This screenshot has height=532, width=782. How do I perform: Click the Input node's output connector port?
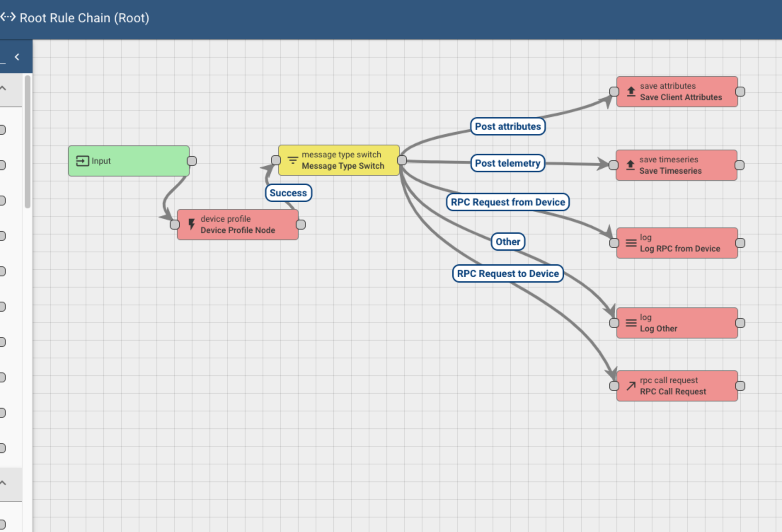(192, 161)
